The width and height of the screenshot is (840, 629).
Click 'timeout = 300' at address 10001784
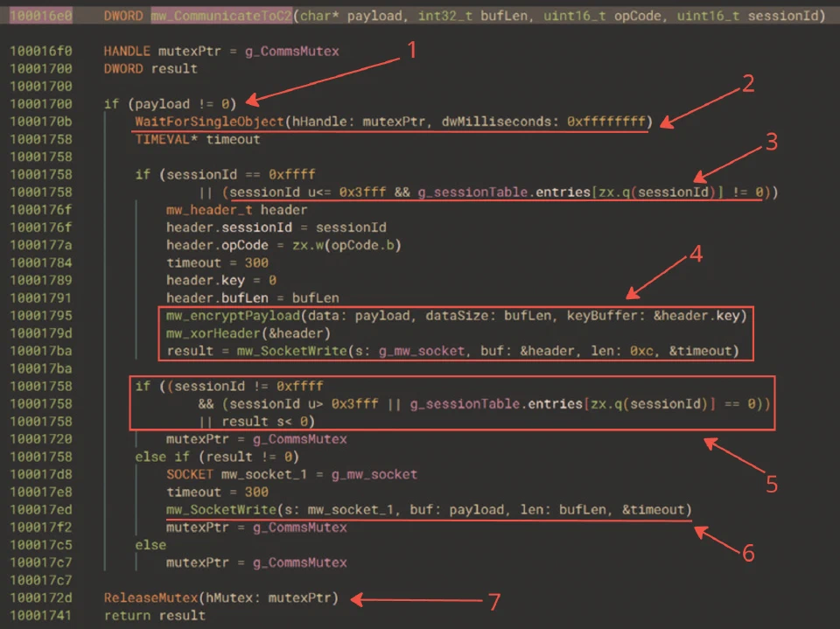point(217,263)
